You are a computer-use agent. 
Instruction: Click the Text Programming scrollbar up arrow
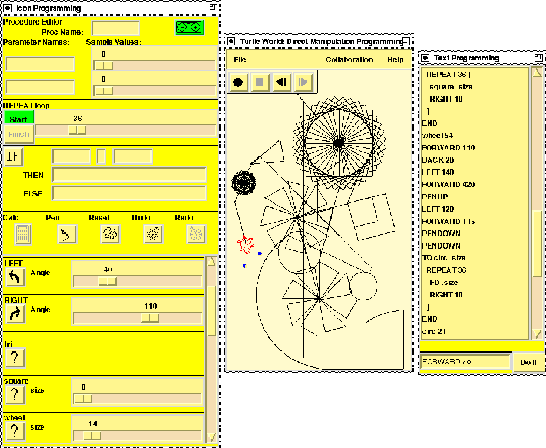[x=537, y=72]
